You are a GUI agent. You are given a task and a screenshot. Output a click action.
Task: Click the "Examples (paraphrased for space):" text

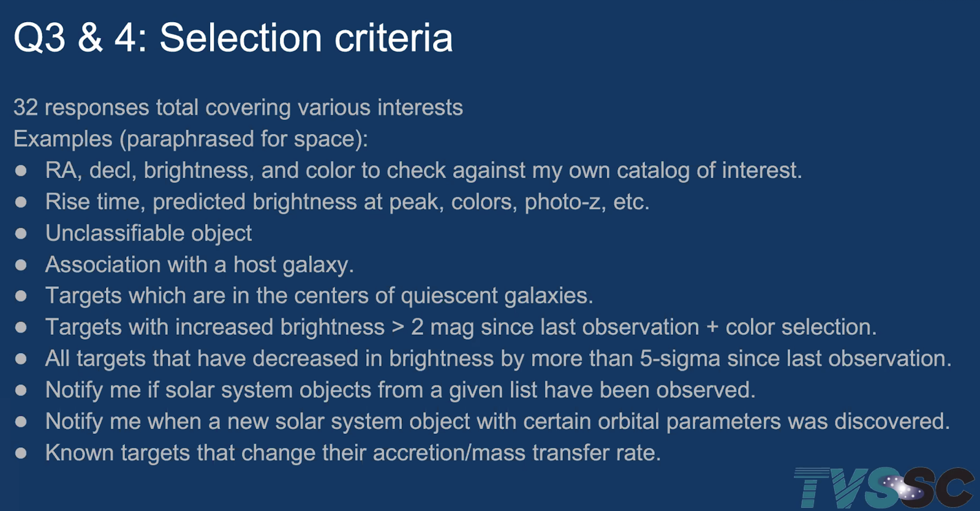[190, 139]
